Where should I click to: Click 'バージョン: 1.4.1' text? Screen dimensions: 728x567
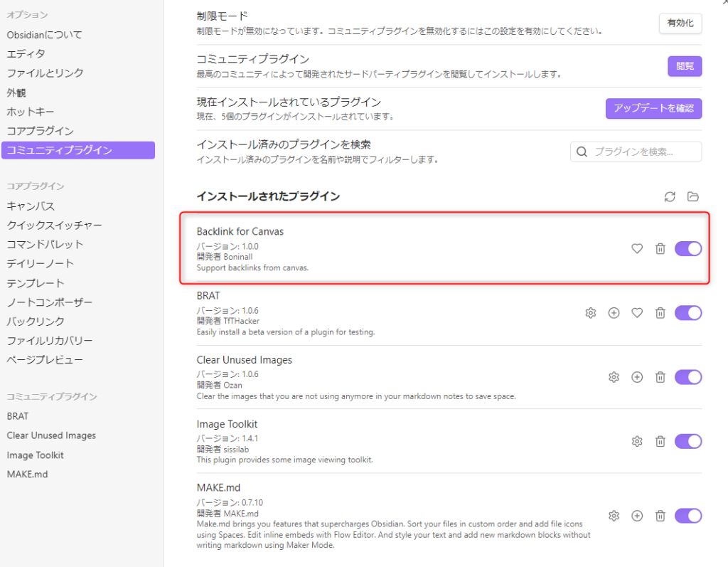227,438
